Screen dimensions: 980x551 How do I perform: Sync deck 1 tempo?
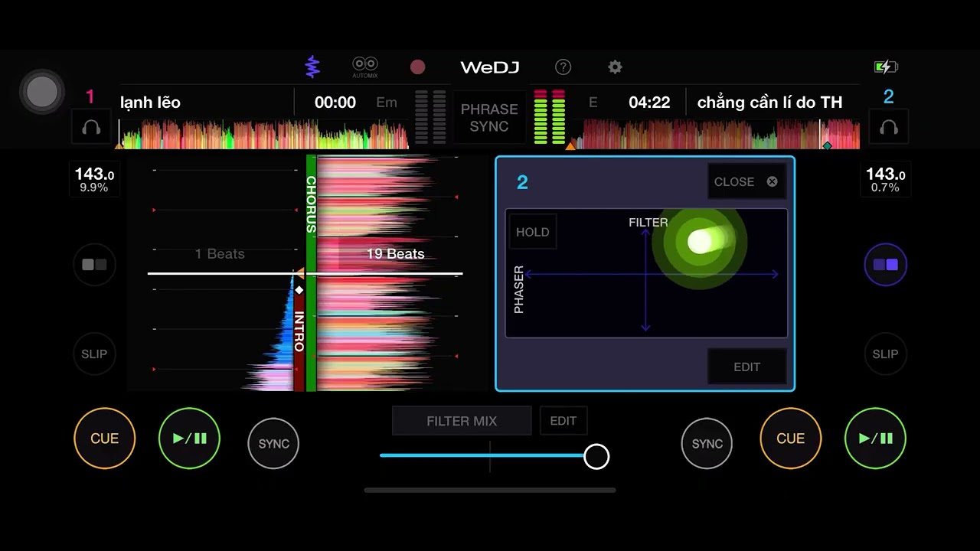pyautogui.click(x=273, y=444)
